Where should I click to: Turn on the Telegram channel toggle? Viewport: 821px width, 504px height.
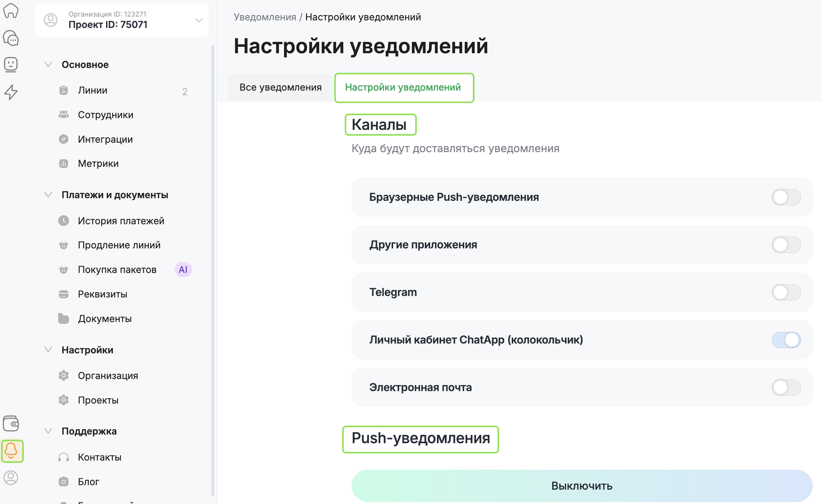click(786, 292)
